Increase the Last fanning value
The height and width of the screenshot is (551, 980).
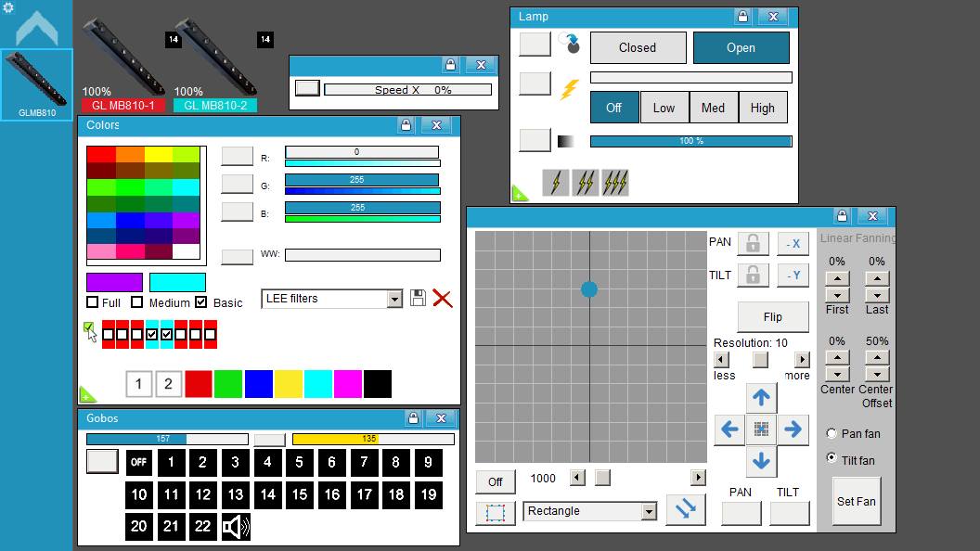point(877,278)
